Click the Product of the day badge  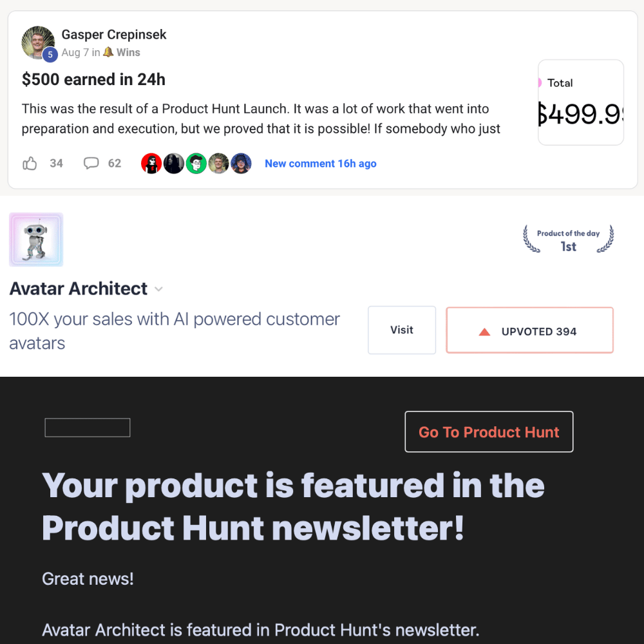pyautogui.click(x=568, y=240)
